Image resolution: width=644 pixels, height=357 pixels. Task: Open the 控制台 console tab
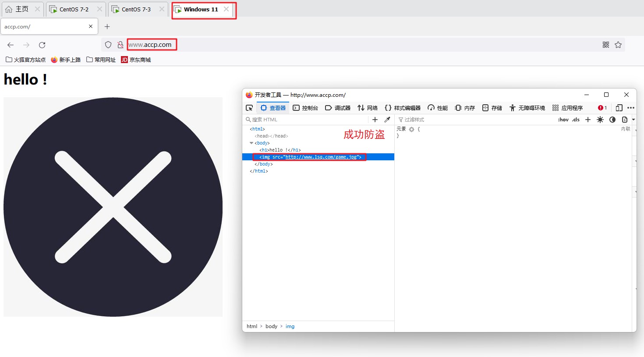pyautogui.click(x=305, y=108)
